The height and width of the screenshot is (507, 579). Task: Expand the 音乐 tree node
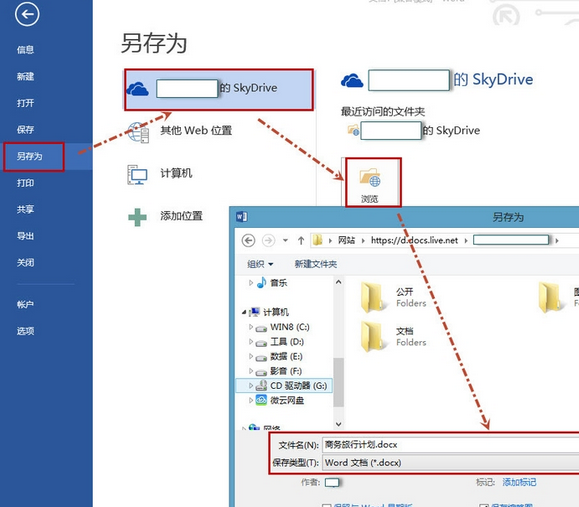pos(251,283)
